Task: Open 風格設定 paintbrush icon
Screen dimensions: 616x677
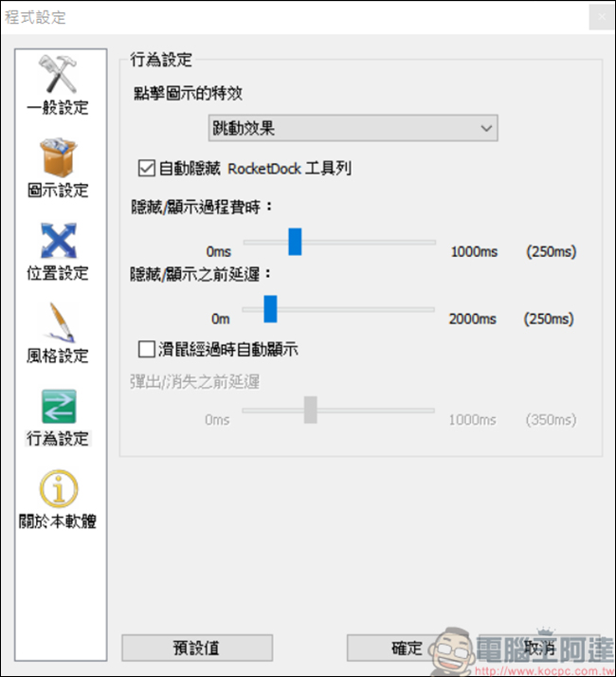Action: click(60, 322)
